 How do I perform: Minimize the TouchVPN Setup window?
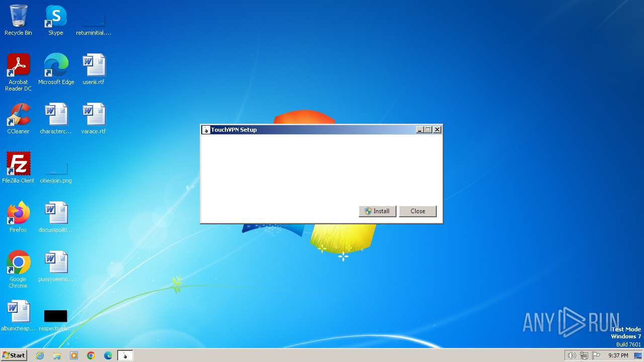coord(420,130)
